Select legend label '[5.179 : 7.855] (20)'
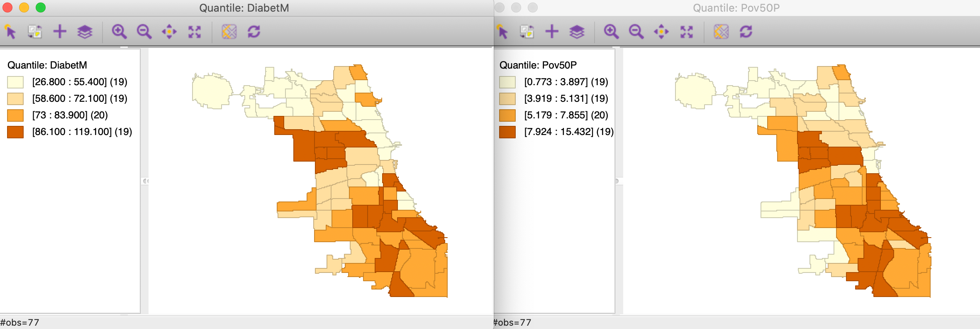Screen dimensions: 980x329 click(566, 115)
